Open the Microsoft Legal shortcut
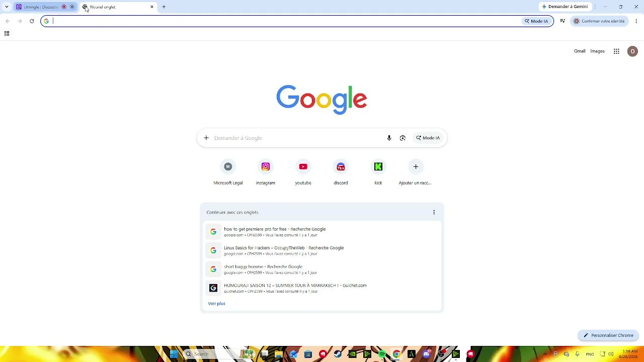The image size is (644, 362). point(228,172)
